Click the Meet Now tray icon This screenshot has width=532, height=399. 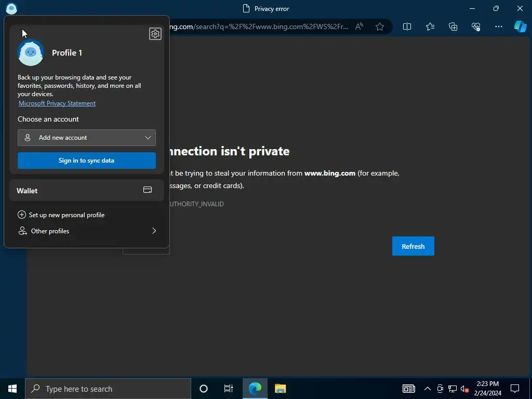440,389
